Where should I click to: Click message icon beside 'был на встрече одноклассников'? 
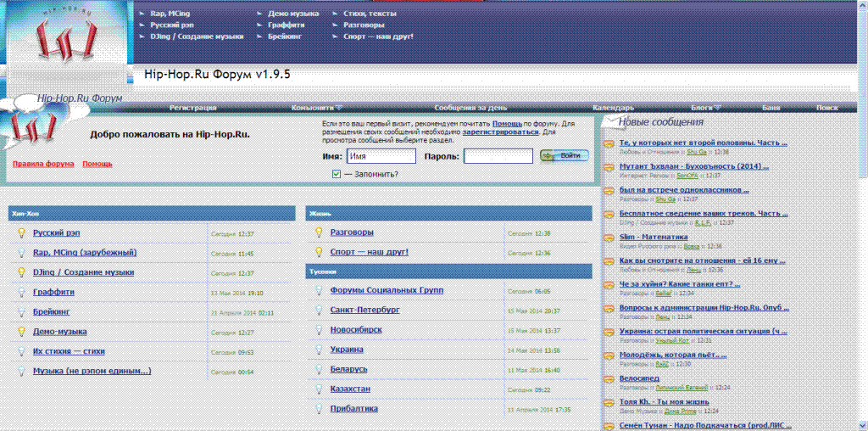[609, 191]
